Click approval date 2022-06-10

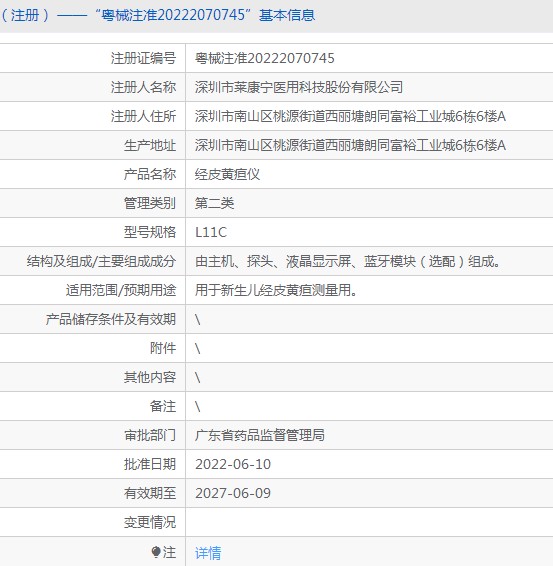pos(233,464)
